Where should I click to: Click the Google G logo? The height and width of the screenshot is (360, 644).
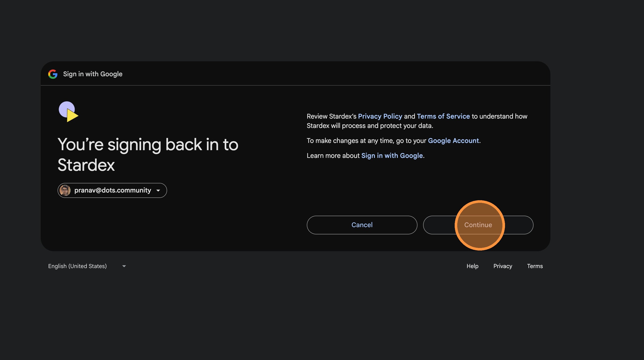(x=53, y=74)
